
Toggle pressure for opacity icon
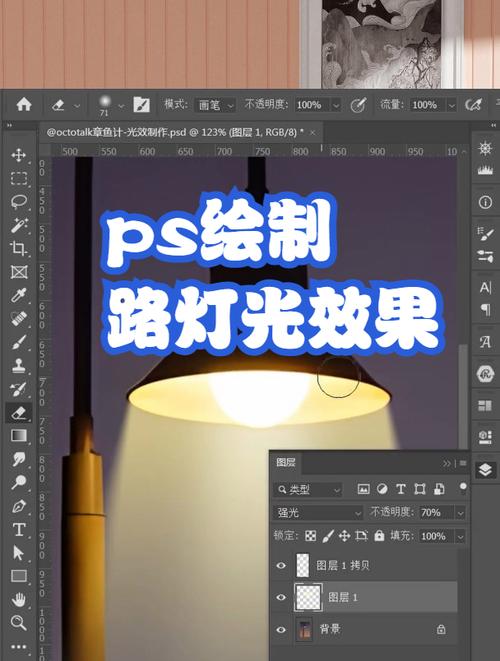tap(358, 105)
